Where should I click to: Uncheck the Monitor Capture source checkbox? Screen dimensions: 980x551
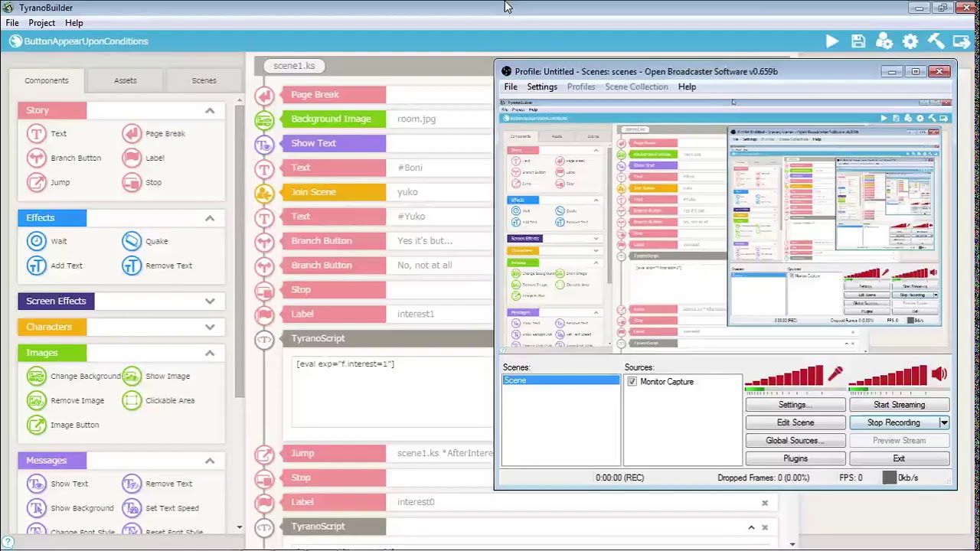tap(632, 382)
